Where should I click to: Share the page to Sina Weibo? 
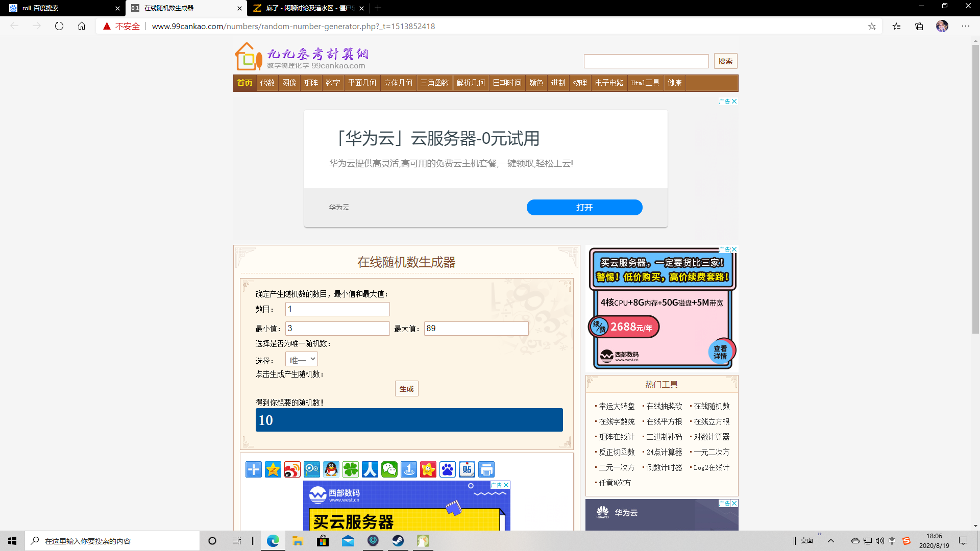(x=292, y=469)
